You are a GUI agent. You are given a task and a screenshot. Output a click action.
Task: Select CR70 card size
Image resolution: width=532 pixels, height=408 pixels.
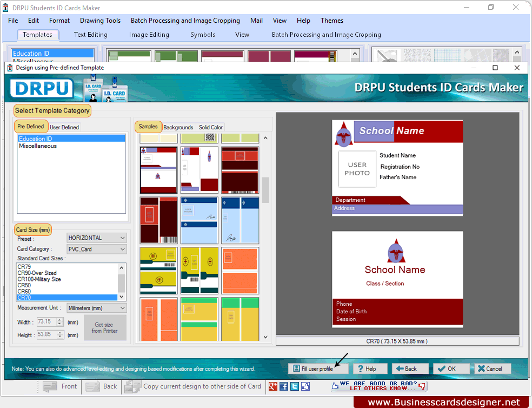(67, 298)
